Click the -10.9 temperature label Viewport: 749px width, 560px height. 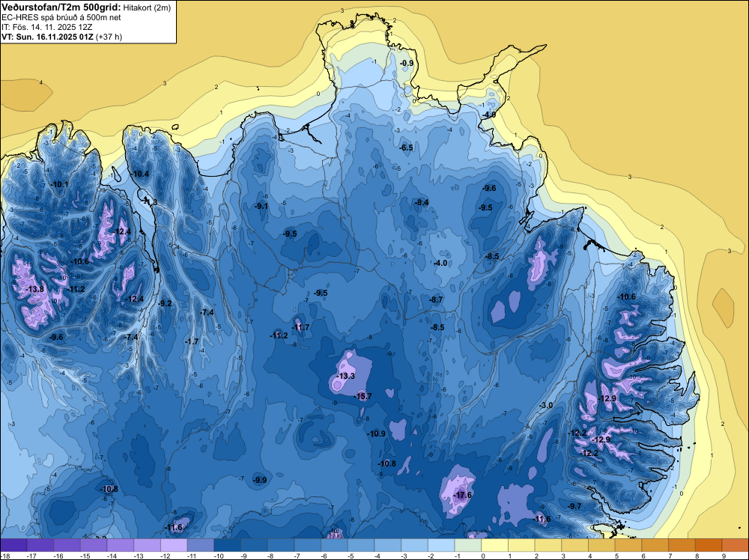(x=377, y=434)
